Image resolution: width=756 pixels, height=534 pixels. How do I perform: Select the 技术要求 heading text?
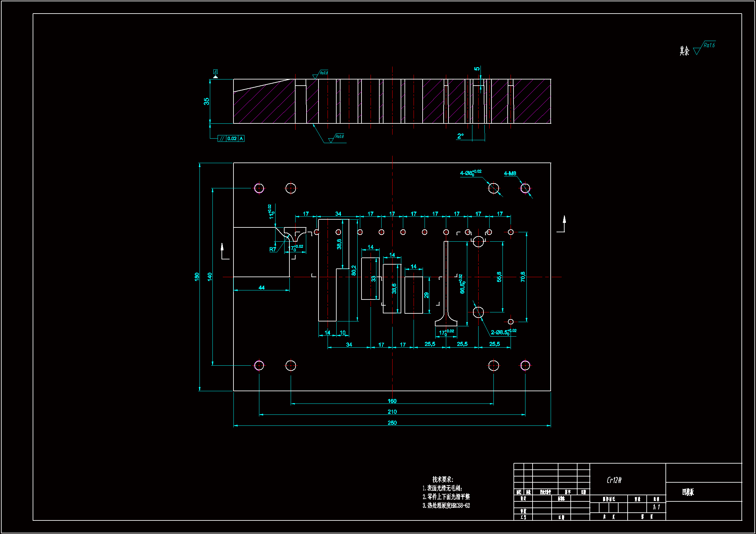tap(443, 479)
